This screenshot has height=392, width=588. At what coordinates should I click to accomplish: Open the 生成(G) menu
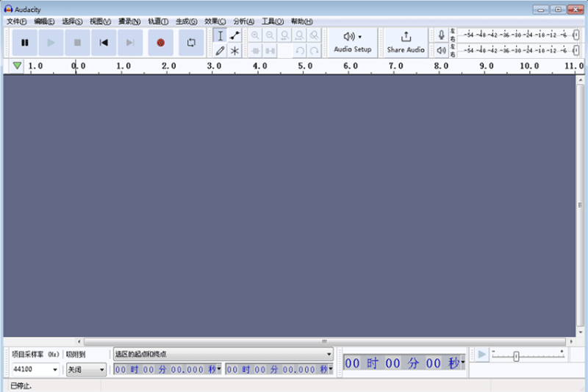187,21
